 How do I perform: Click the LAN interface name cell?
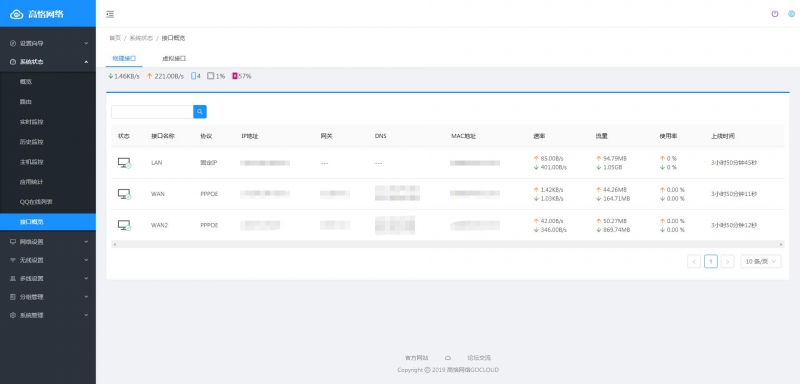157,163
